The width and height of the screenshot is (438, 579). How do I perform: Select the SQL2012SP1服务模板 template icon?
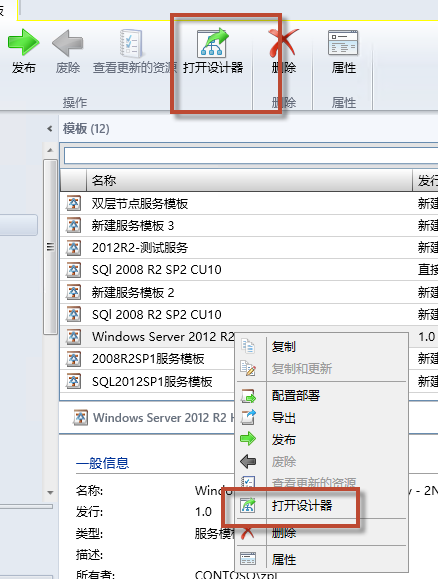pos(74,381)
